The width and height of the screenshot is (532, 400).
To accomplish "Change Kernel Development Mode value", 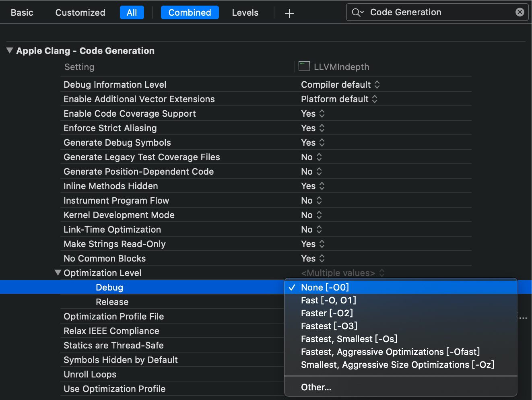I will pyautogui.click(x=311, y=215).
